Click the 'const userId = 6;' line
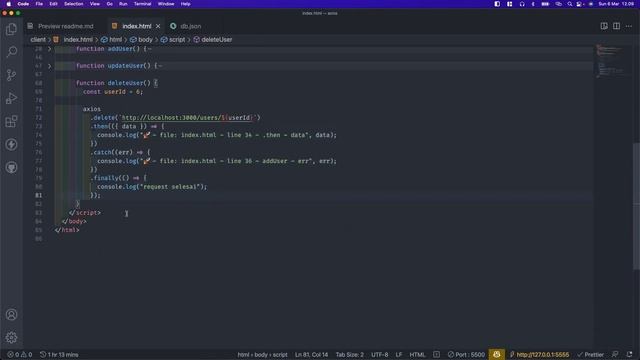The image size is (640, 360). point(113,92)
